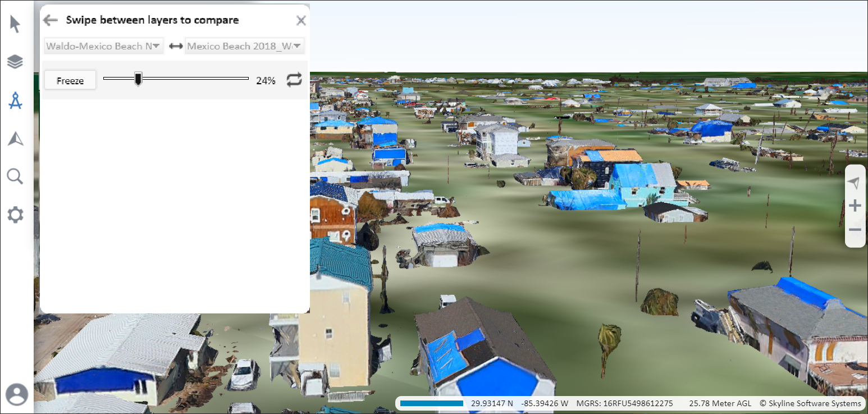The width and height of the screenshot is (868, 414).
Task: Click the north navigation arrow on map
Action: [854, 183]
